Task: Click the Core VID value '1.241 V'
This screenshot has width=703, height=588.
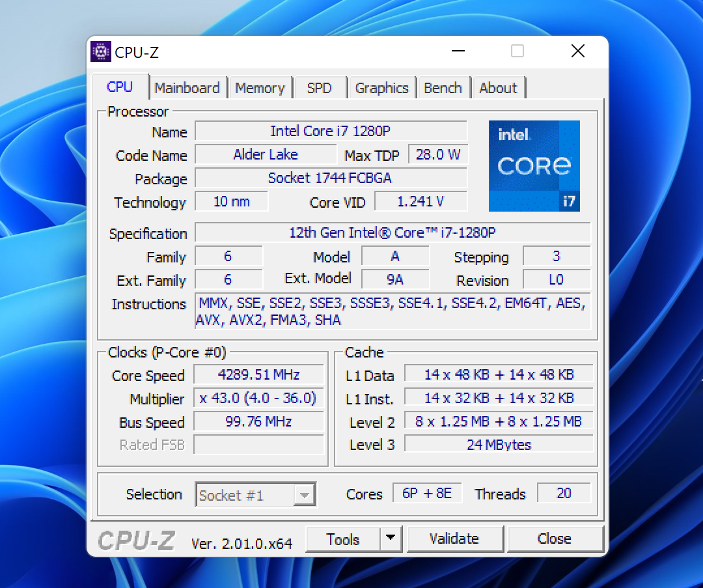Action: pos(420,201)
